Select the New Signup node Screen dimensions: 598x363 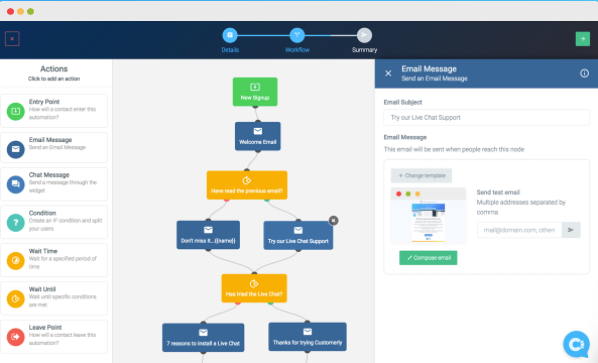click(x=255, y=92)
